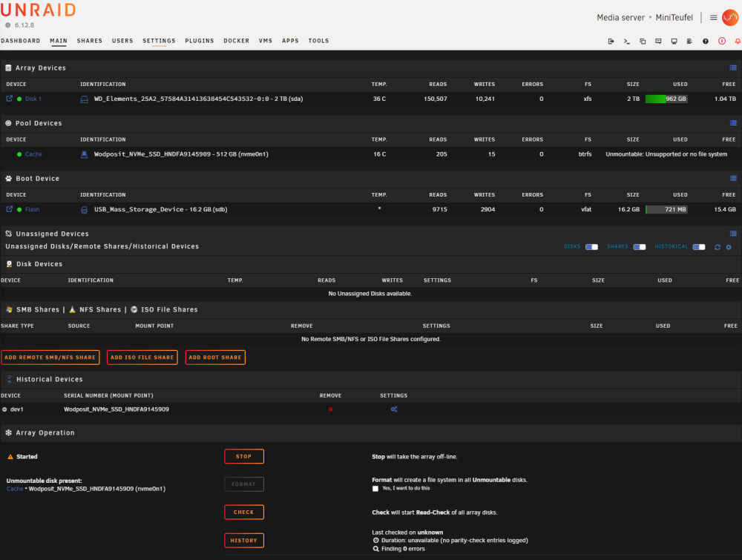Open the notifications bell icon
Screen dimensions: 742x560
click(738, 41)
